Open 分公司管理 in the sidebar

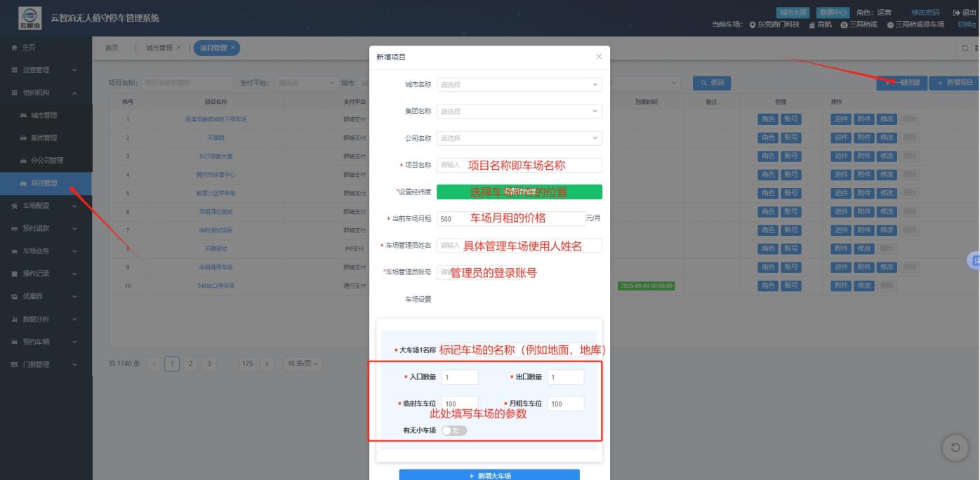pyautogui.click(x=46, y=161)
